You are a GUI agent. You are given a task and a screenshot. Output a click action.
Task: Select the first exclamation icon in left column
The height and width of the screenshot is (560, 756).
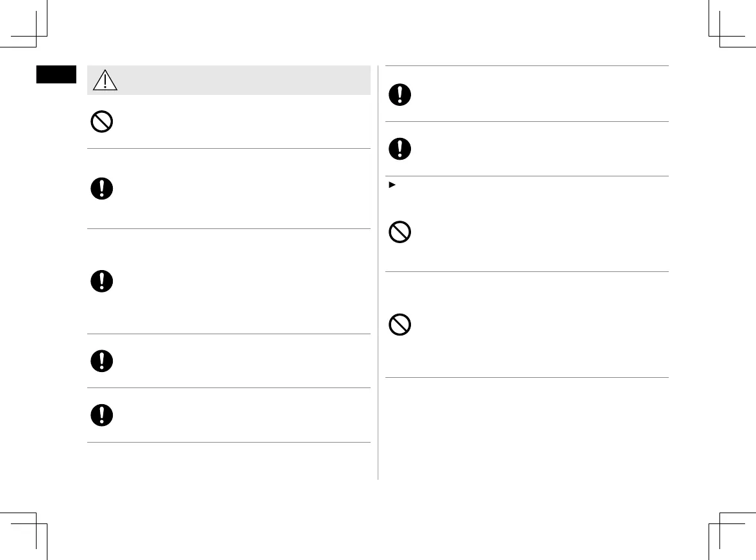(x=102, y=189)
